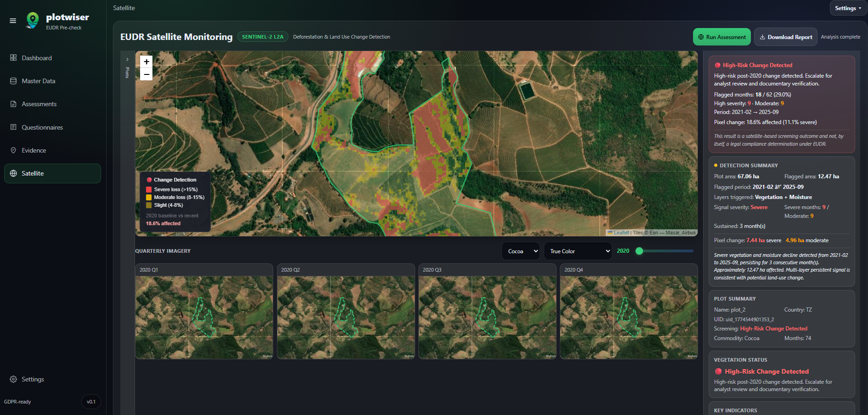Open the Cocoa commodity dropdown
Screen dimensions: 868x415
click(x=520, y=251)
